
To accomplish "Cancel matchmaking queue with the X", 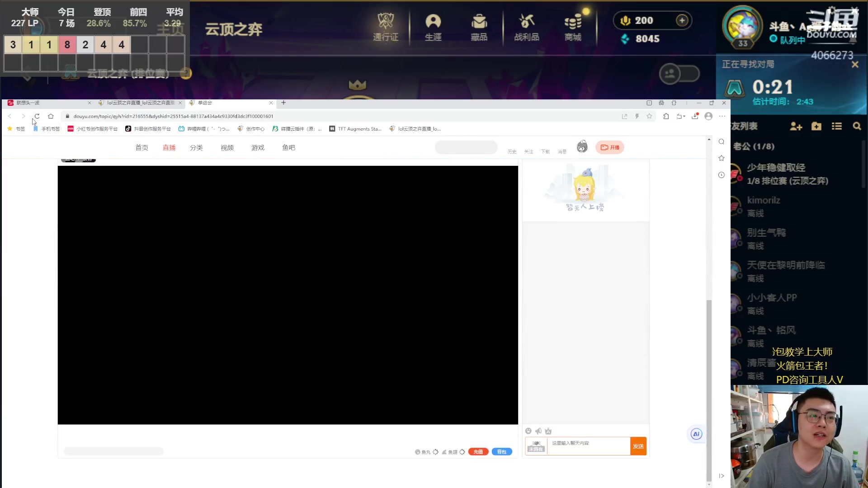I will tap(855, 65).
